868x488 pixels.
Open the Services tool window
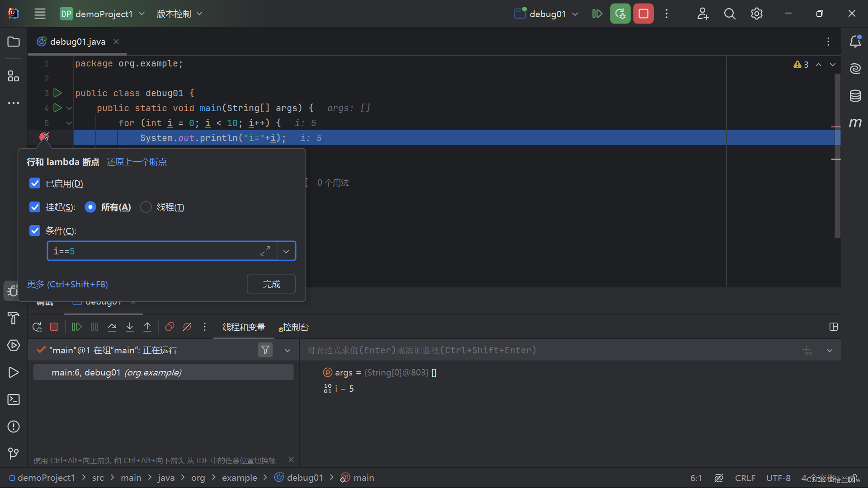tap(14, 345)
